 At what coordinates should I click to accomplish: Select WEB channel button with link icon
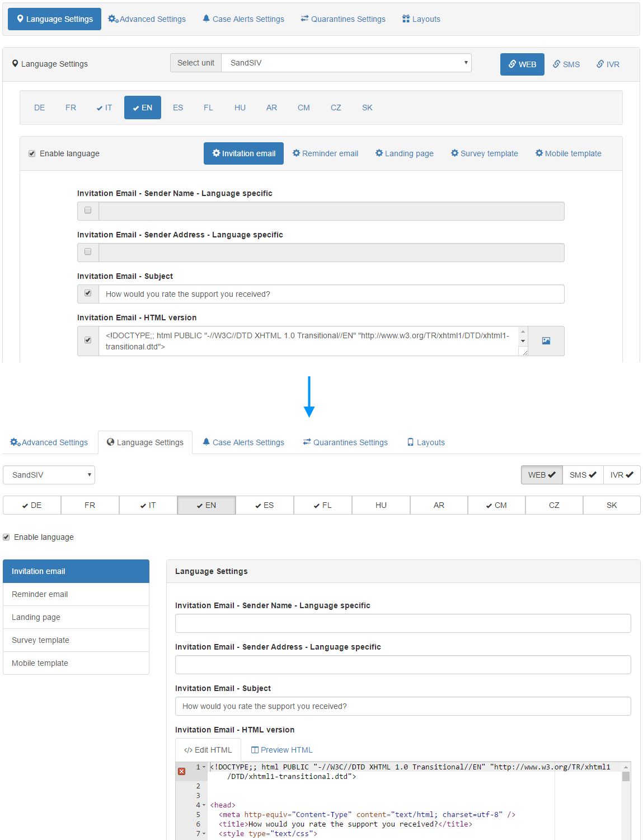click(522, 64)
